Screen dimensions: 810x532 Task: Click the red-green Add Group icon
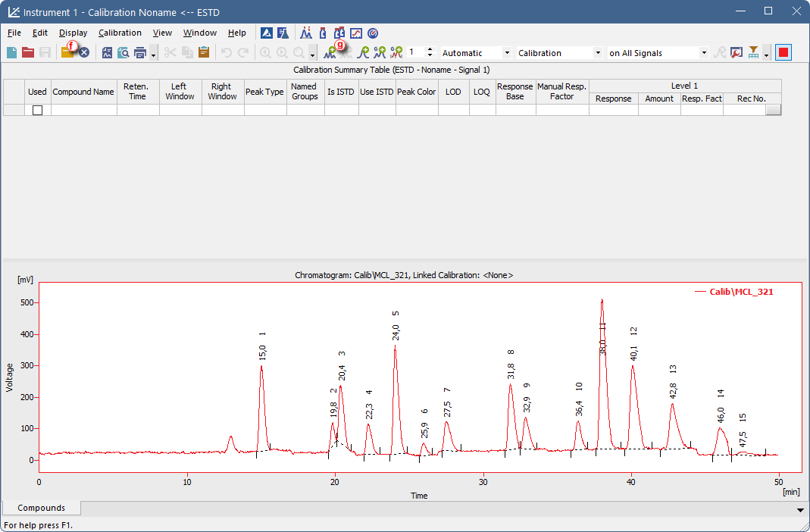point(396,53)
